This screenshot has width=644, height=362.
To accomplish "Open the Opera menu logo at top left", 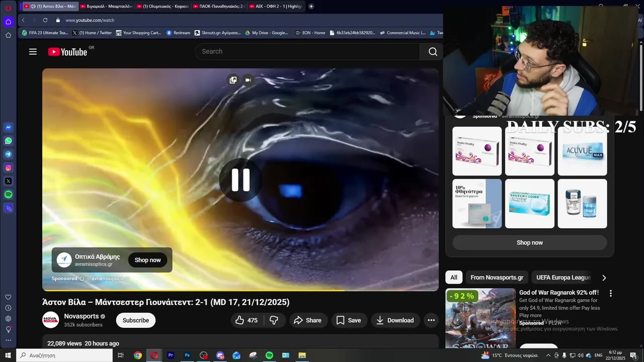I will (x=8, y=8).
